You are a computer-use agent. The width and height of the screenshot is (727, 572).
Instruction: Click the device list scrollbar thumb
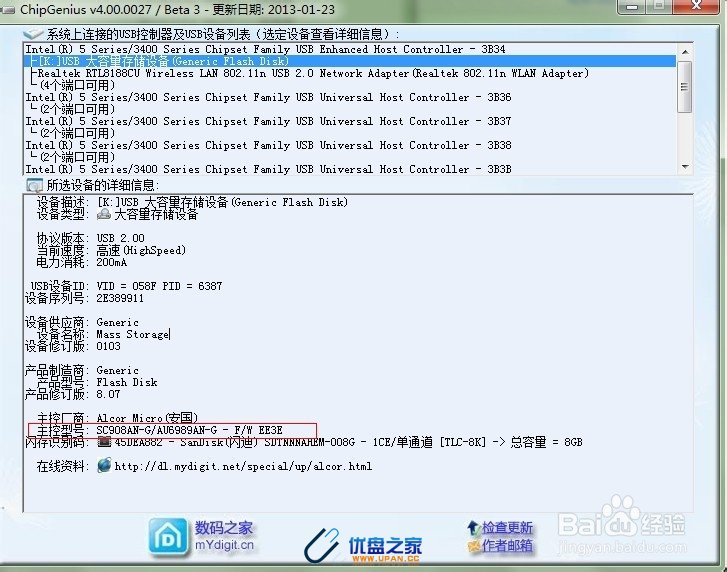(685, 87)
